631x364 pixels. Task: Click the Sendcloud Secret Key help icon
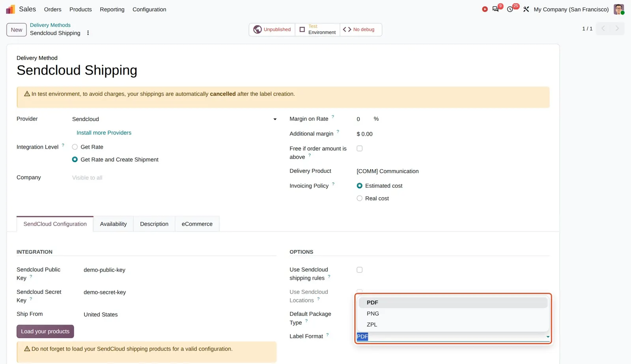pyautogui.click(x=31, y=299)
